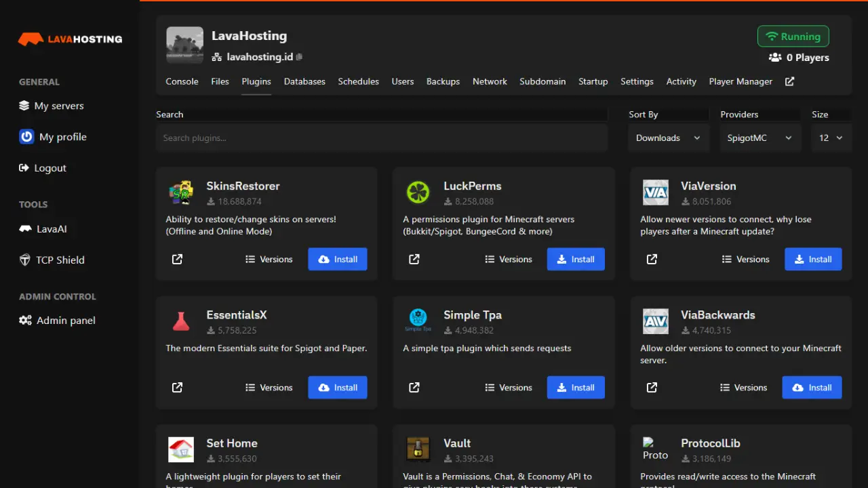868x488 pixels.
Task: Switch to the Console tab
Action: (x=182, y=81)
